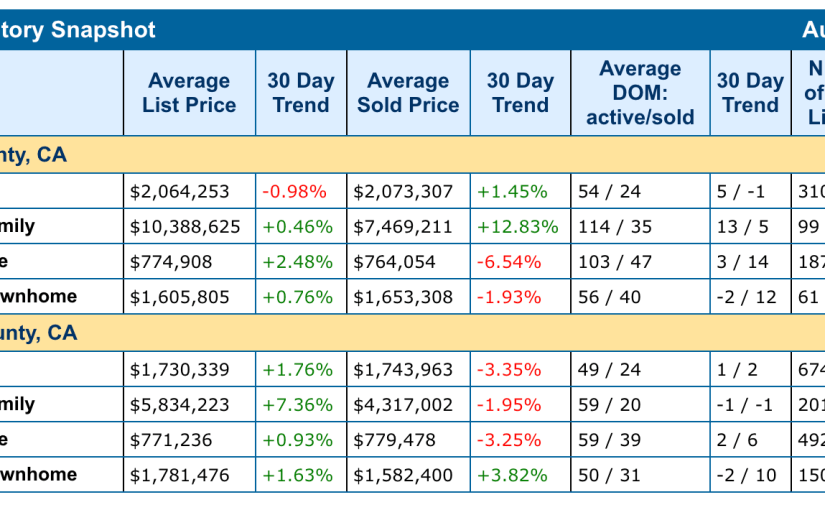Click the +12.83% trend cell
The height and width of the screenshot is (510, 825).
click(x=517, y=226)
